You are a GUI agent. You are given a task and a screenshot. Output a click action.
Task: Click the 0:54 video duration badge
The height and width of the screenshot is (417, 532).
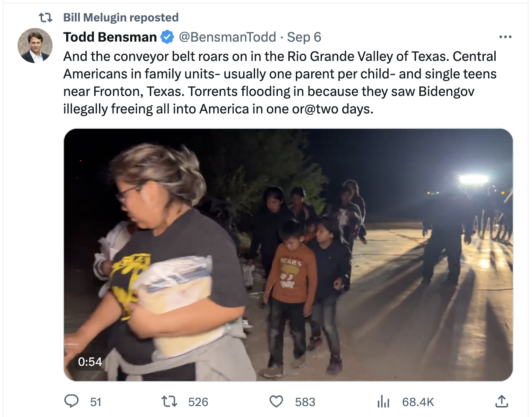[90, 361]
